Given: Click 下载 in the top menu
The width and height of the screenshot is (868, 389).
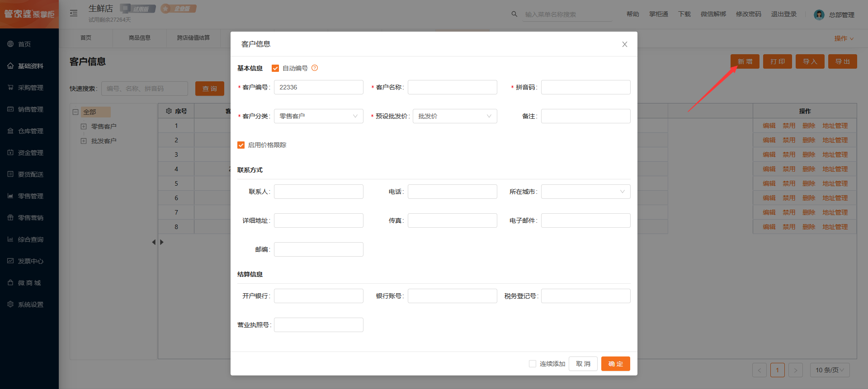Looking at the screenshot, I should [x=684, y=14].
